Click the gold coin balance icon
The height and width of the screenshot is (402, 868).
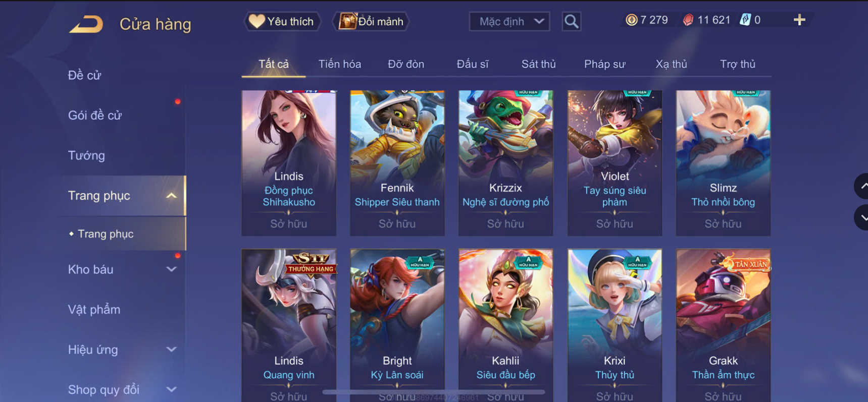(x=631, y=20)
